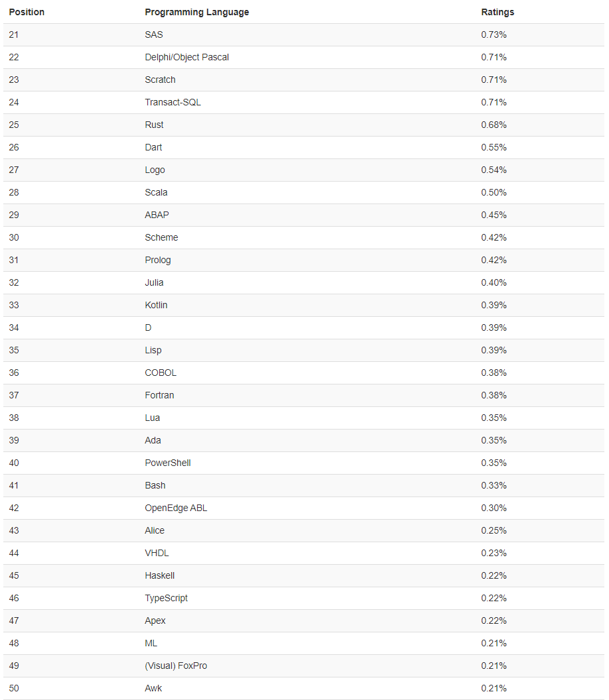Select the Delphi/Object Pascal cell

point(187,57)
